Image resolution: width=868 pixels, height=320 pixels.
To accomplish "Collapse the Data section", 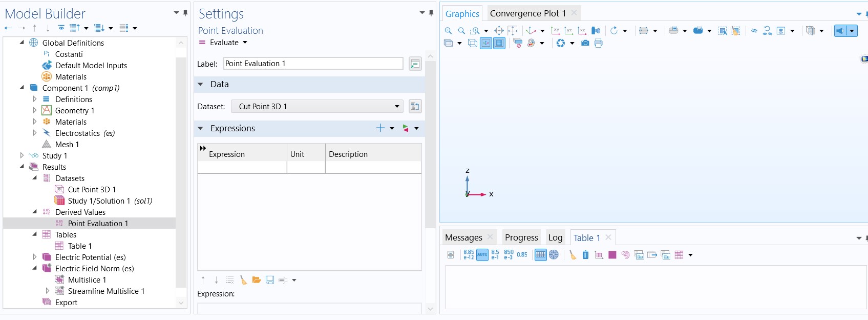I will pos(201,84).
